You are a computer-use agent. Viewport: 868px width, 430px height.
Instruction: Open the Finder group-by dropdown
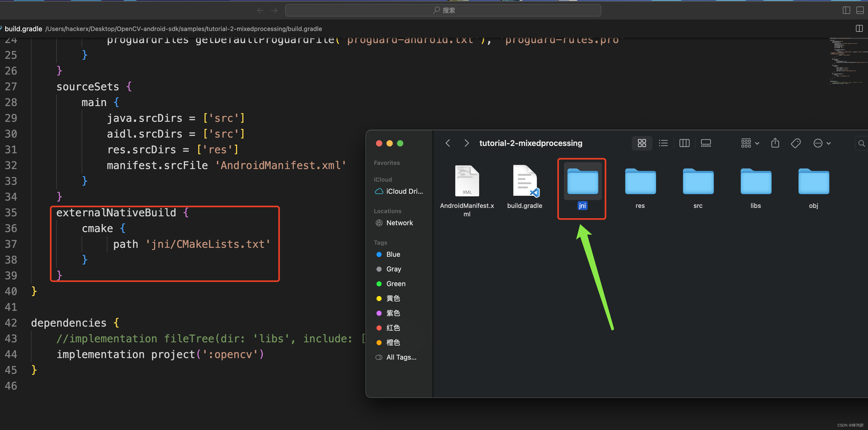tap(750, 143)
